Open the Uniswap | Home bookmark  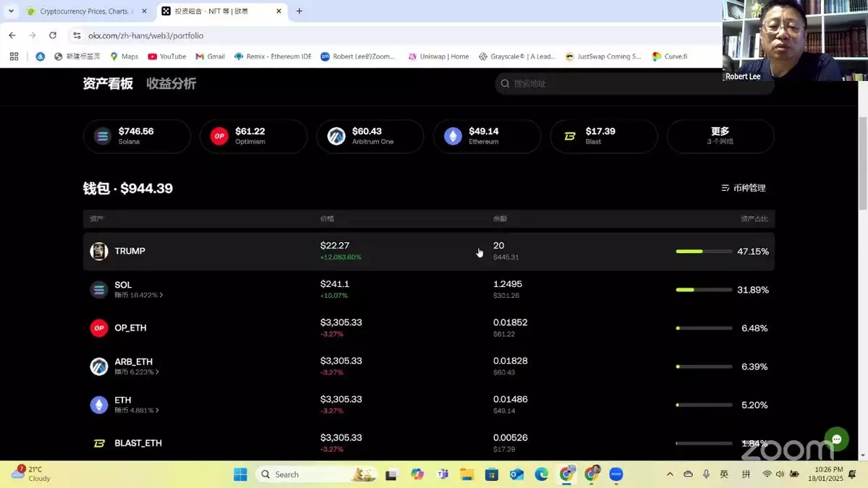point(438,56)
